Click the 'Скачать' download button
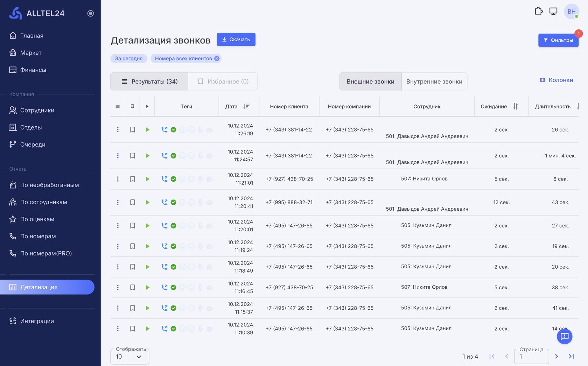Viewport: 588px width, 366px height. coord(236,40)
